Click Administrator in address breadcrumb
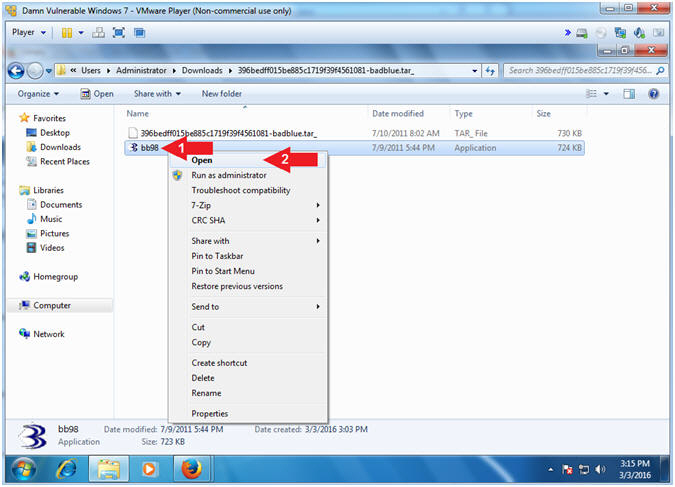Image resolution: width=675 pixels, height=487 pixels. tap(141, 70)
